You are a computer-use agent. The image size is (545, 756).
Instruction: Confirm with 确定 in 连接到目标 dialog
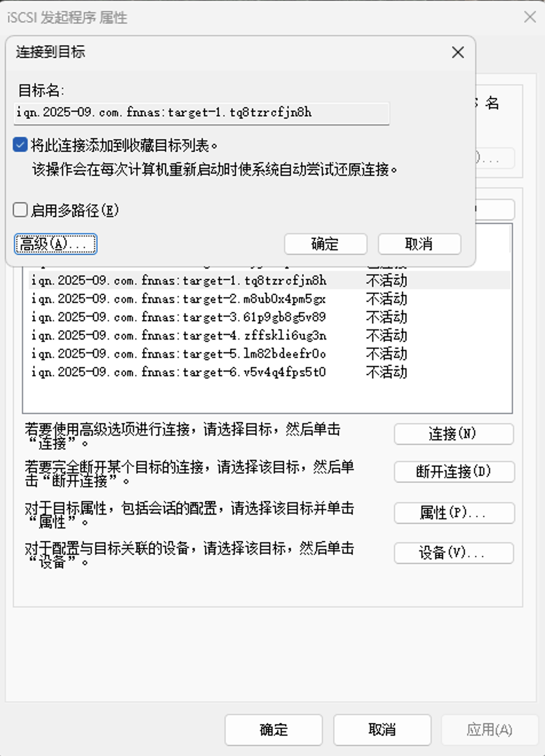(325, 244)
